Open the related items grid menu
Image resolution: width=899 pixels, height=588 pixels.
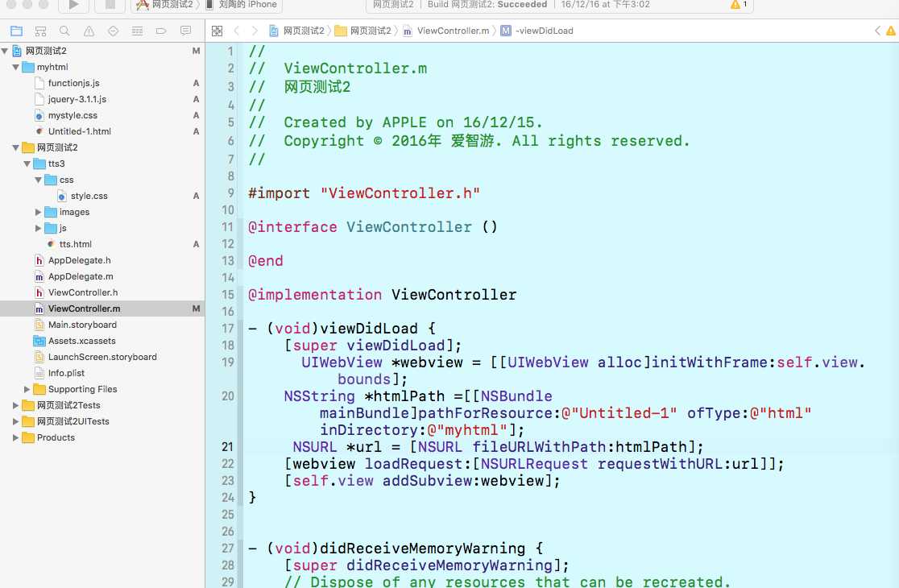coord(217,31)
